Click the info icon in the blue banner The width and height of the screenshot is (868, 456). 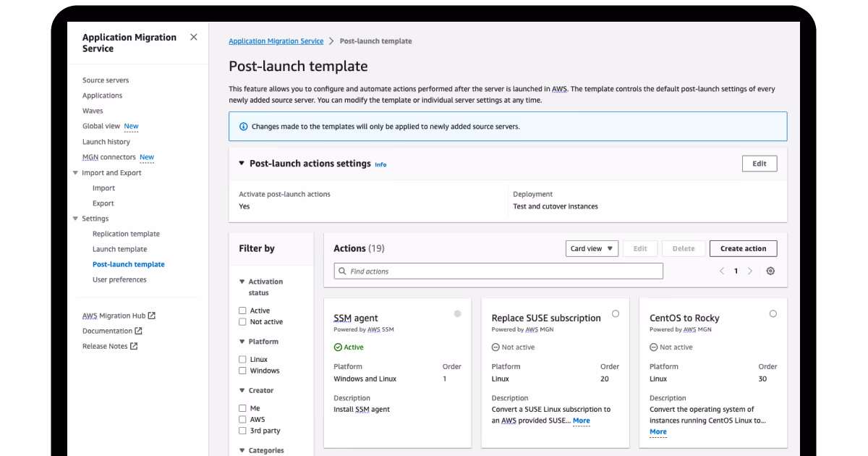click(243, 126)
